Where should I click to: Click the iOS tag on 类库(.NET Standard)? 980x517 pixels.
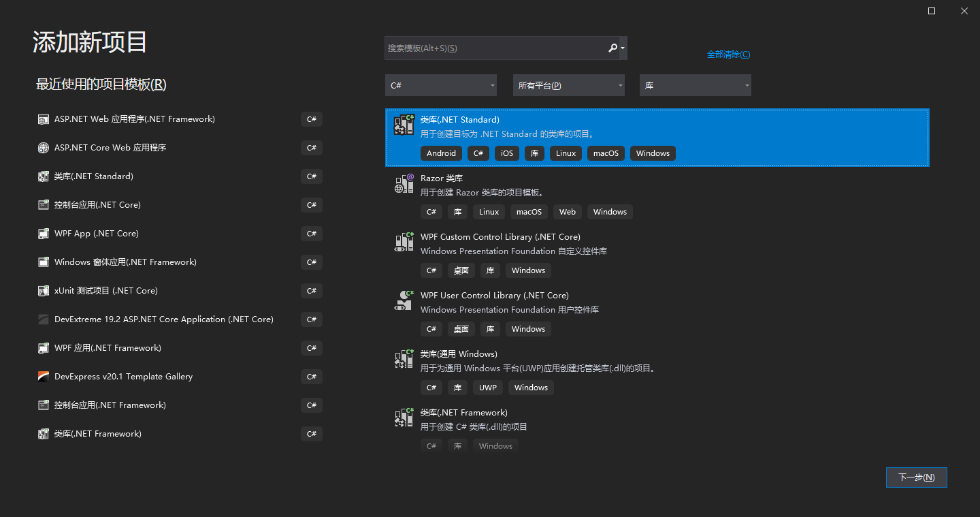point(507,153)
